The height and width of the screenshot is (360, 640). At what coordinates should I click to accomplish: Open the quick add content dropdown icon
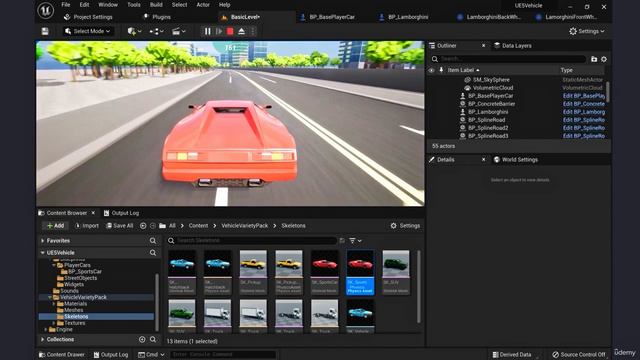click(x=134, y=31)
